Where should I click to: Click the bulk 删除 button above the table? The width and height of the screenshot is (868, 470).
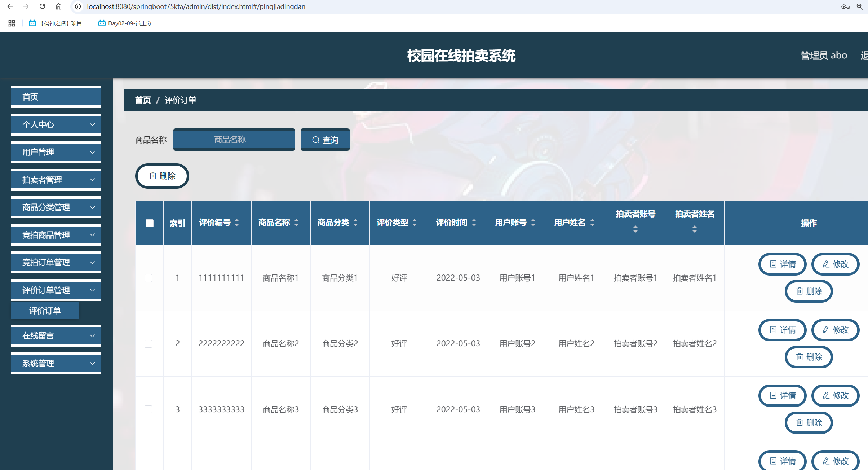pyautogui.click(x=162, y=176)
